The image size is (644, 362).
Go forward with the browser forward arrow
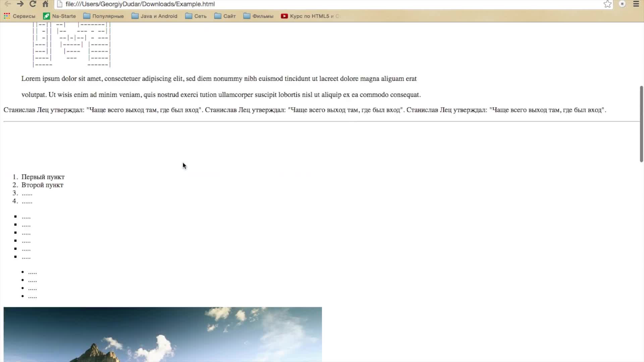coord(20,4)
